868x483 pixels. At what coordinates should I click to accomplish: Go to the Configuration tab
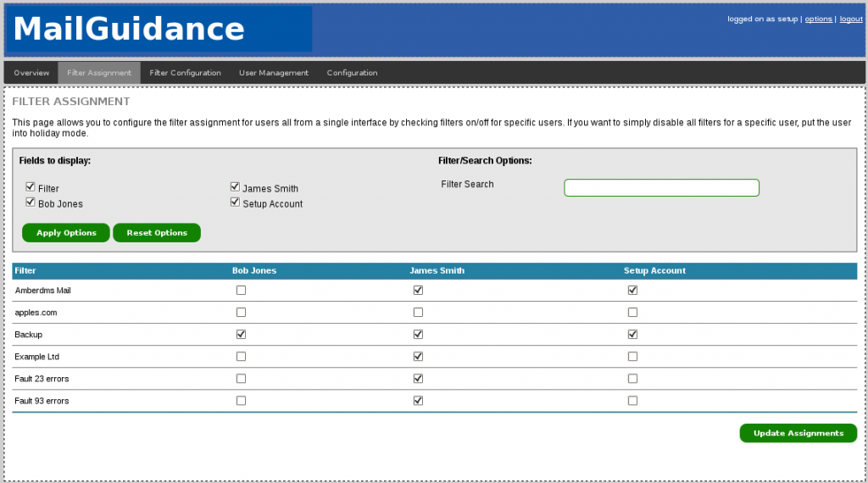tap(352, 73)
